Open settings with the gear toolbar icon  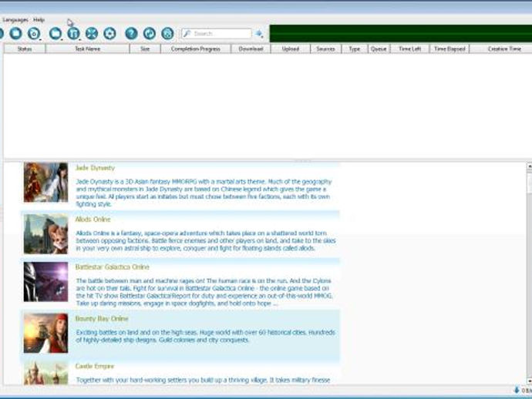pos(109,33)
